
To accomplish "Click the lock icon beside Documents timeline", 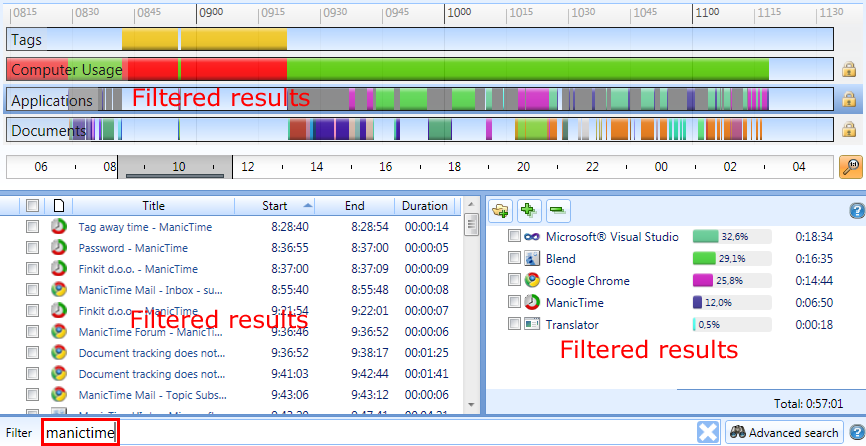I will tap(849, 130).
